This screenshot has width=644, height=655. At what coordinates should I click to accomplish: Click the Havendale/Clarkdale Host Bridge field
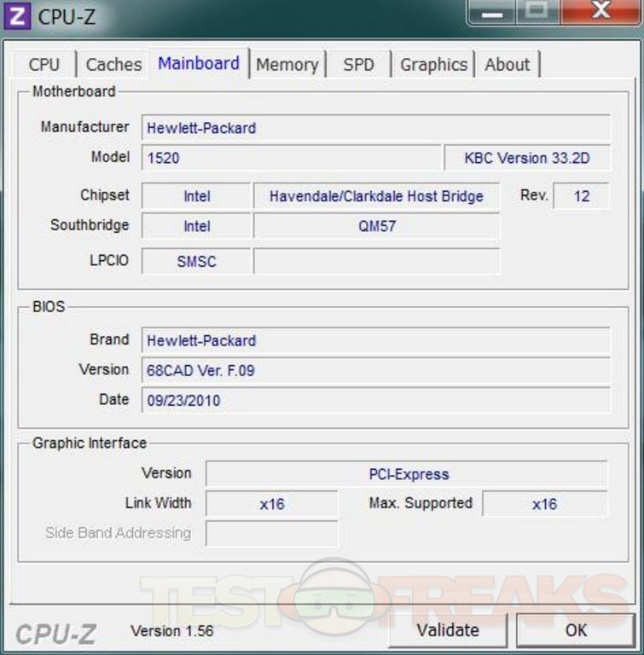(x=376, y=196)
